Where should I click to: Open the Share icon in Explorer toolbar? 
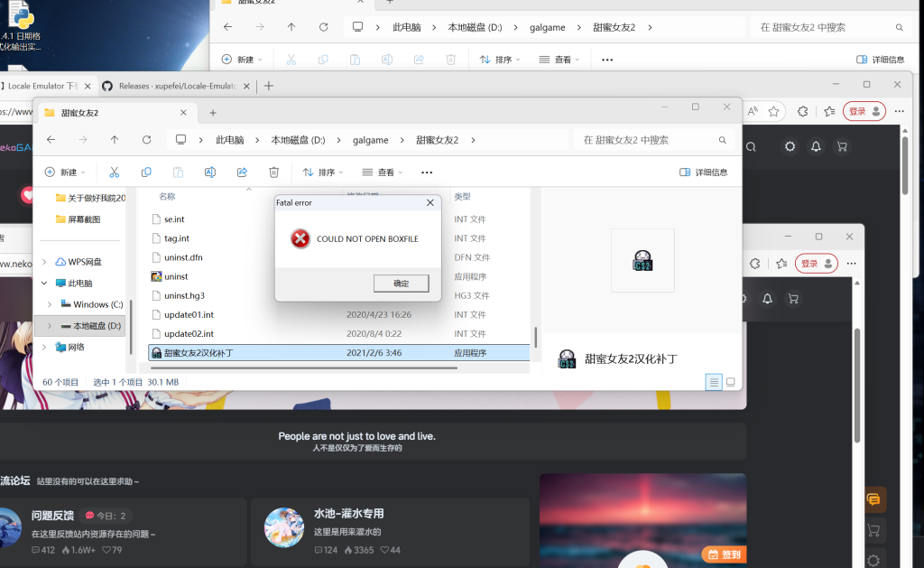(x=241, y=172)
